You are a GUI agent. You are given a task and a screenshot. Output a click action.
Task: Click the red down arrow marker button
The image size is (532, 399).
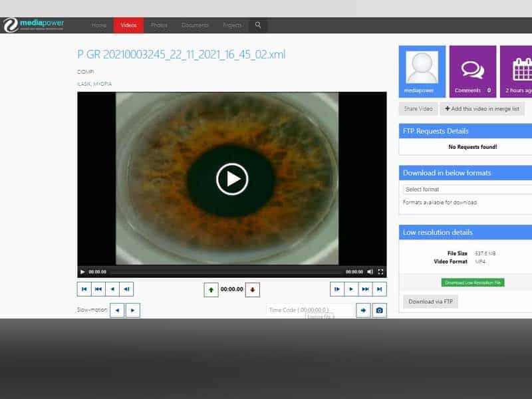point(253,289)
